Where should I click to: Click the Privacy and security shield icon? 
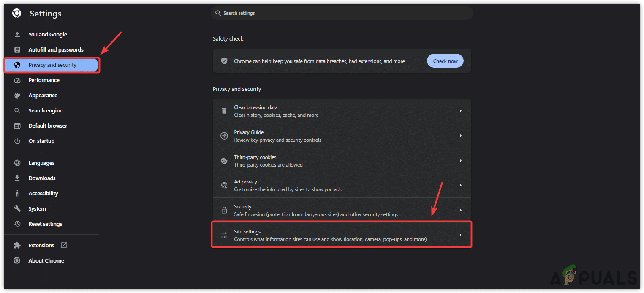click(x=17, y=65)
